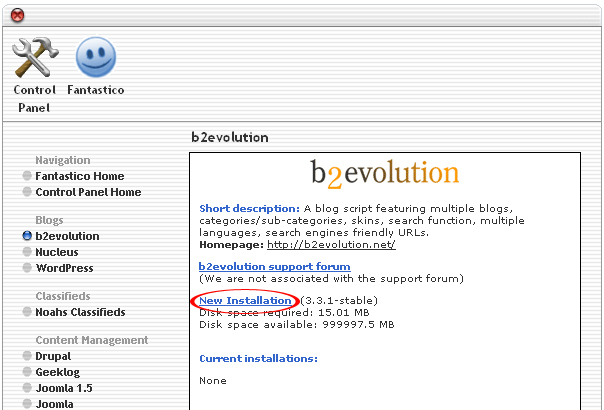Go to Control Panel Home link
The image size is (604, 410).
(x=88, y=192)
